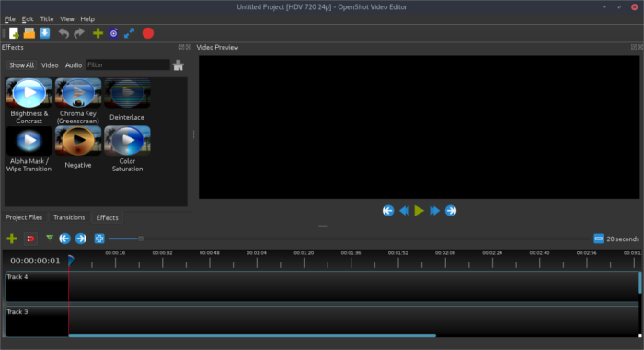Select the Color Saturation effect thumbnail

point(127,141)
